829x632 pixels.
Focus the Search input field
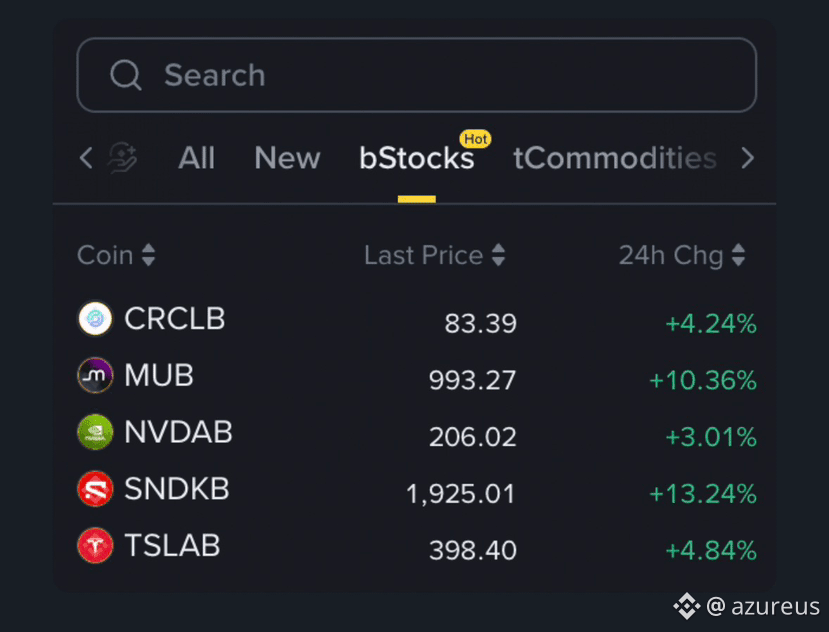pos(417,75)
